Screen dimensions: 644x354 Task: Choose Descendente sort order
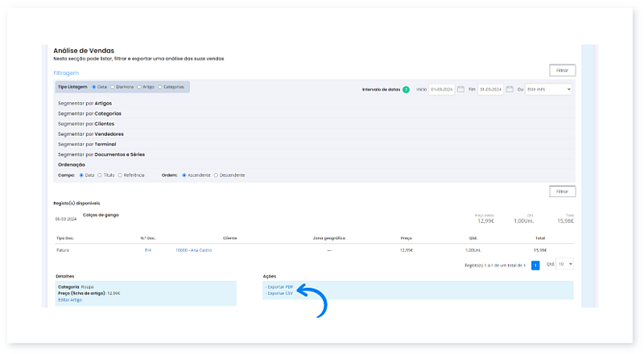pyautogui.click(x=216, y=175)
